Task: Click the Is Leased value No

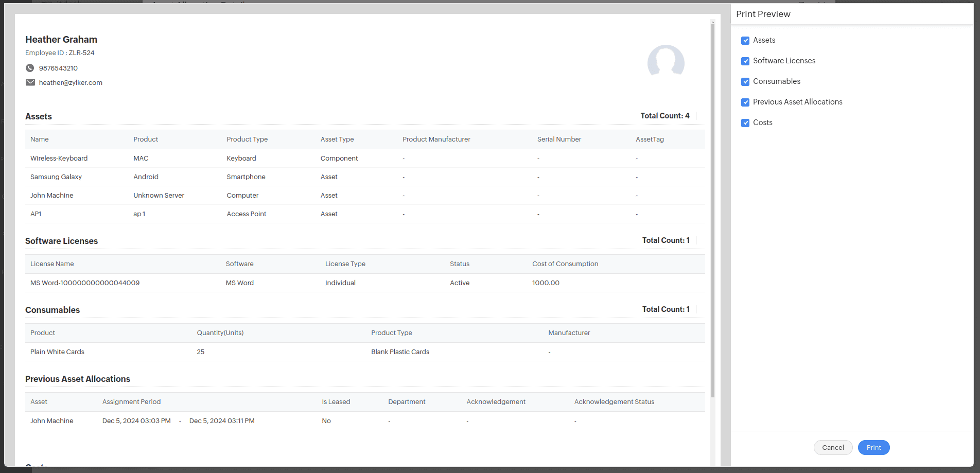Action: (x=326, y=421)
